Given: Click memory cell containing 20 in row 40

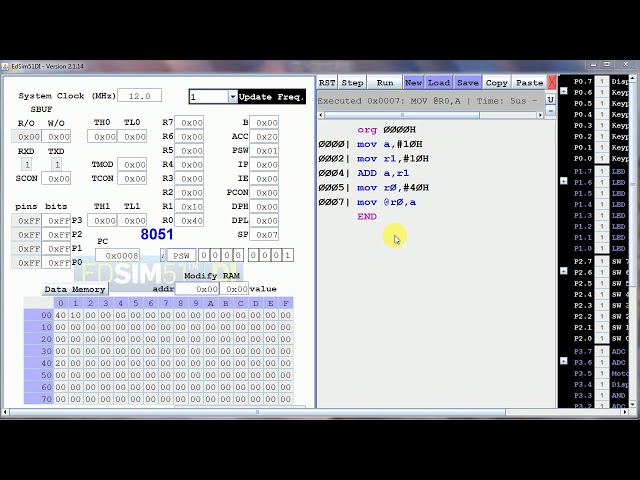Looking at the screenshot, I should point(60,363).
